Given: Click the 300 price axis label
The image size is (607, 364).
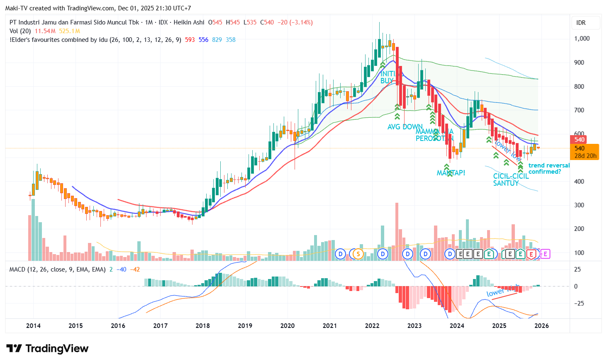Looking at the screenshot, I should click(x=579, y=205).
